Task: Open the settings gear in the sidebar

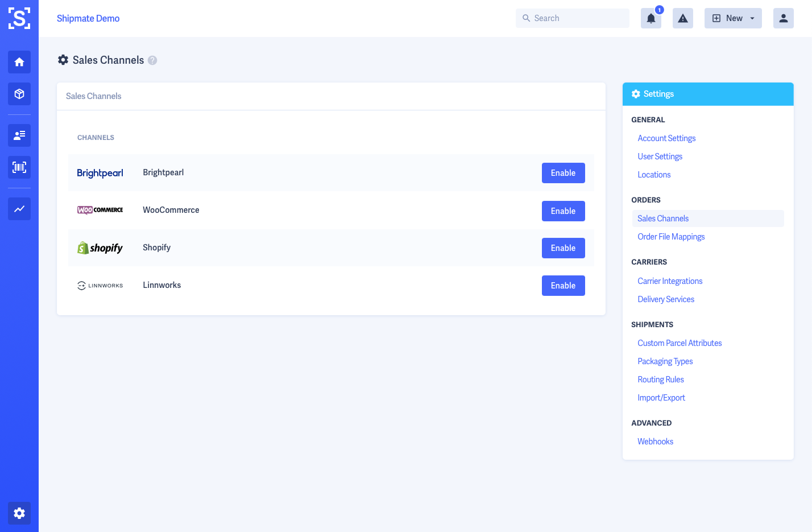Action: point(19,513)
